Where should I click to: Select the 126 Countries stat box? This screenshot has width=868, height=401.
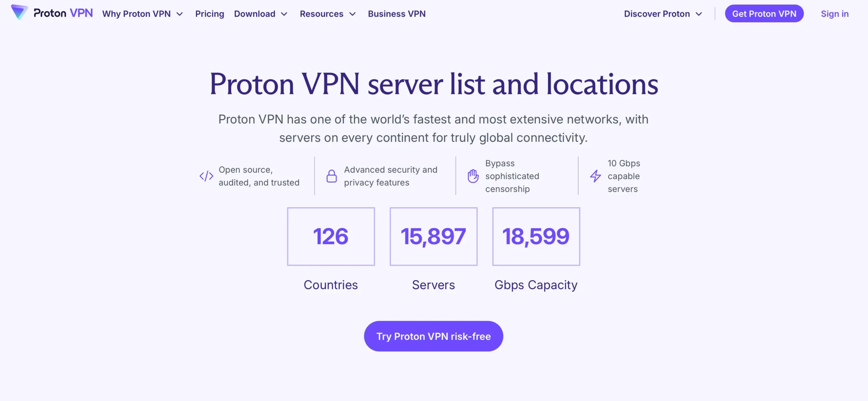pyautogui.click(x=331, y=236)
